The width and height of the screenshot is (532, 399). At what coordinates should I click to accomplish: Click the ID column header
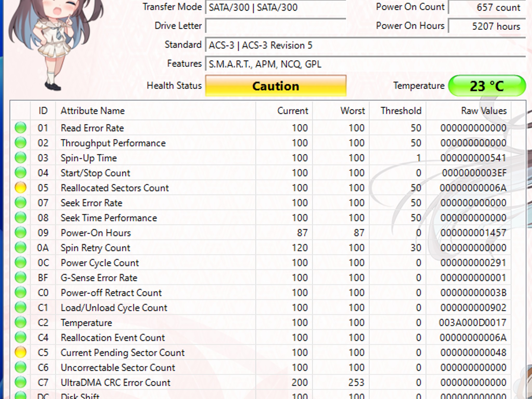(x=43, y=111)
